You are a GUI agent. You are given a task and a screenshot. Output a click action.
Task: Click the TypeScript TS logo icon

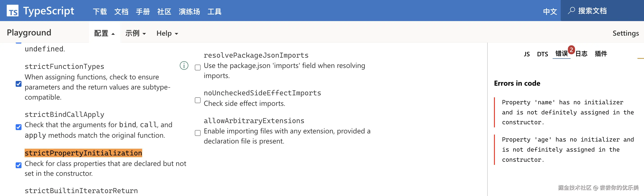[x=13, y=11]
